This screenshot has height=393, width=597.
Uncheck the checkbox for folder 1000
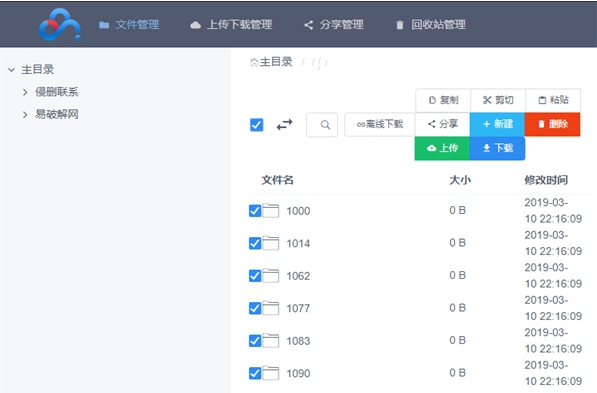point(255,211)
